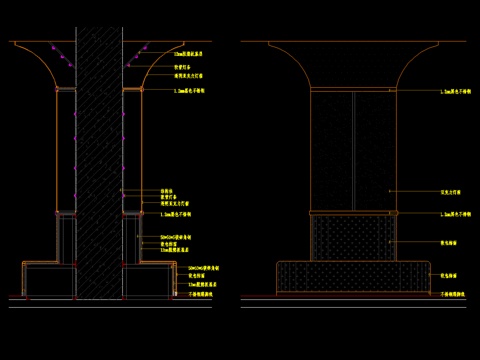
Task: Click the lower 50x50x5 angle steel annotation
Action: tap(203, 268)
